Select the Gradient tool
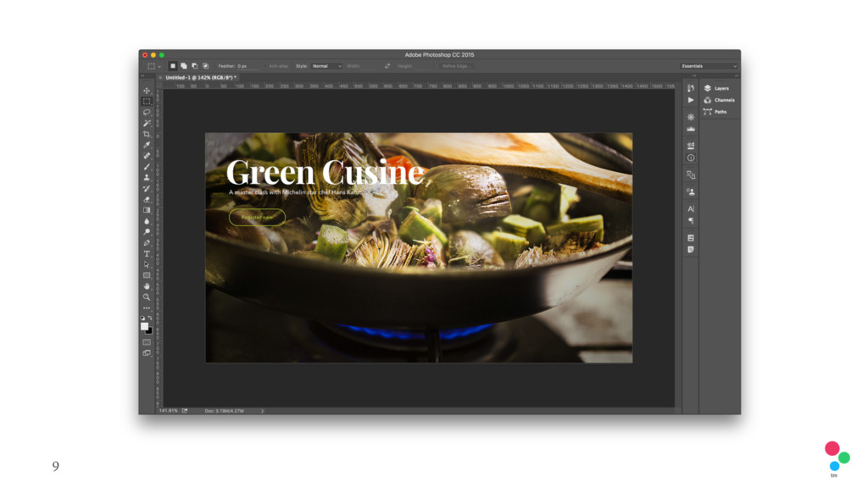The image size is (868, 488). coord(147,210)
